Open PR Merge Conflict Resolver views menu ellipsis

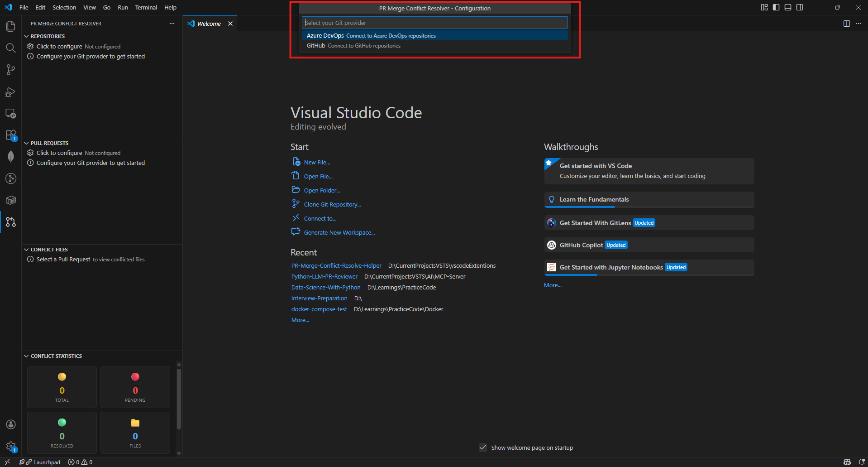coord(172,24)
